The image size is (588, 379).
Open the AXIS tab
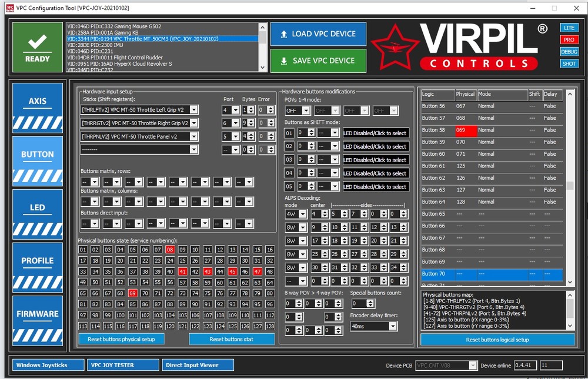[38, 108]
